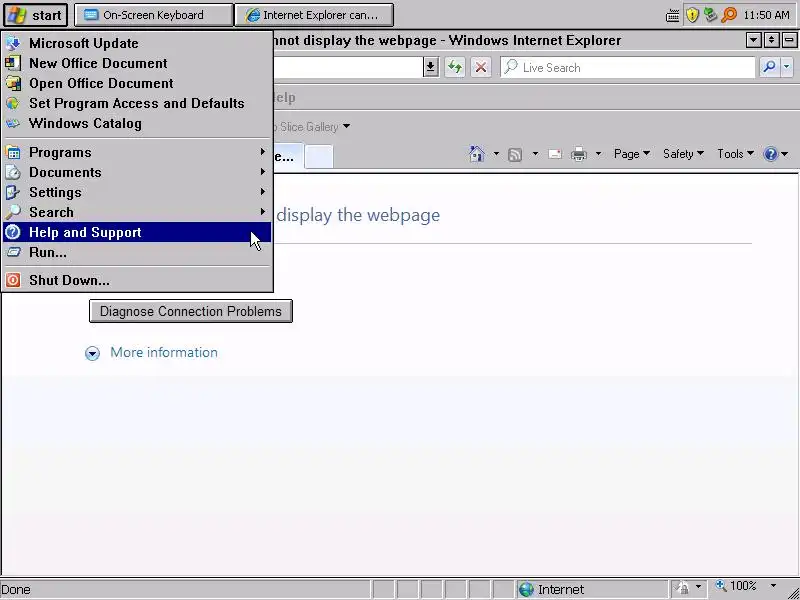
Task: Select Open Office Document entry
Action: (137, 83)
